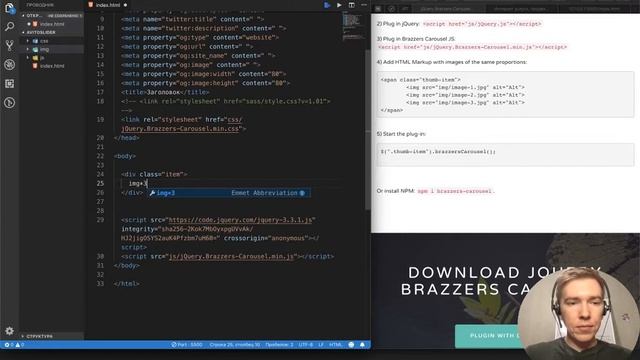
Task: Click the PROVODNIK explorer panel header
Action: [x=40, y=5]
